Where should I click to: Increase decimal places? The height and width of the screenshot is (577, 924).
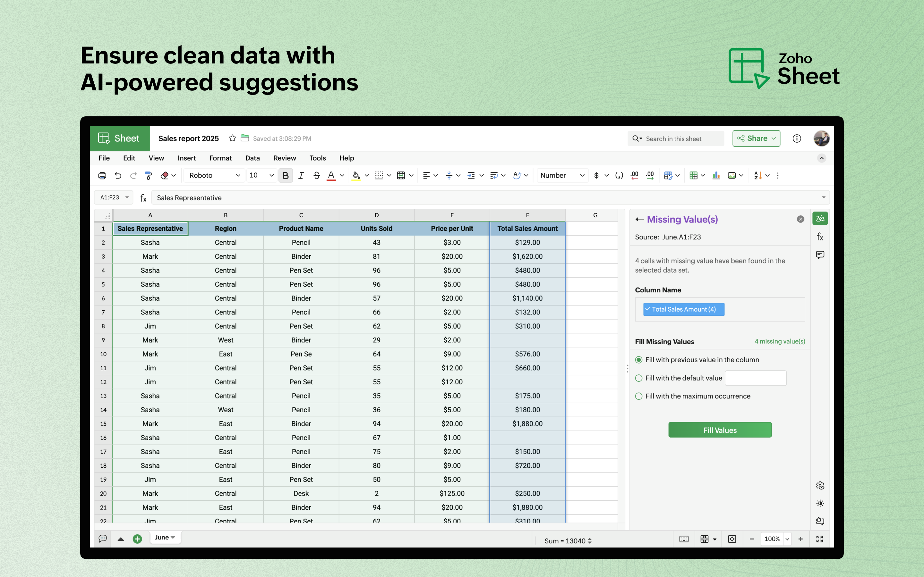pos(649,176)
